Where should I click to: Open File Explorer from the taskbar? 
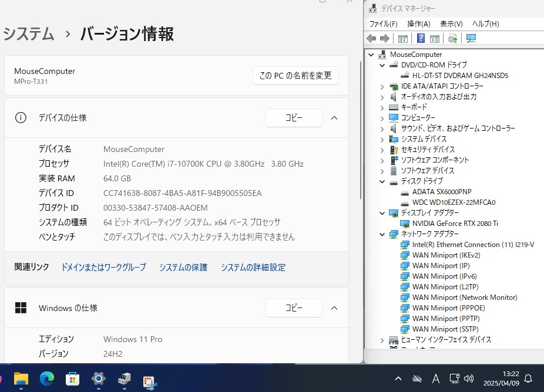point(21,379)
